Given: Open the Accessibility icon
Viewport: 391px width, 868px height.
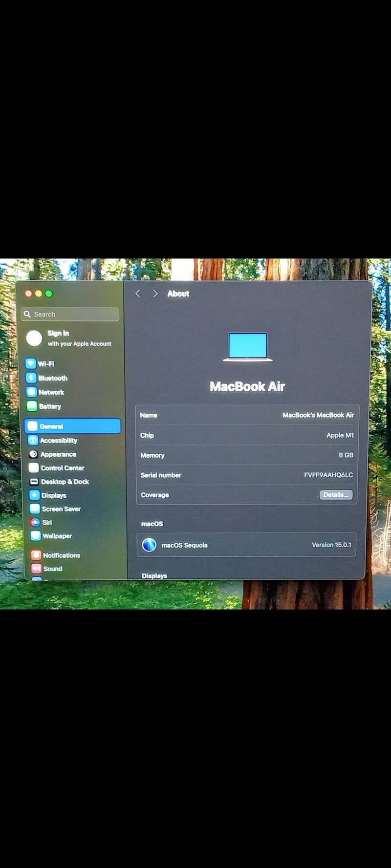Looking at the screenshot, I should [x=33, y=440].
